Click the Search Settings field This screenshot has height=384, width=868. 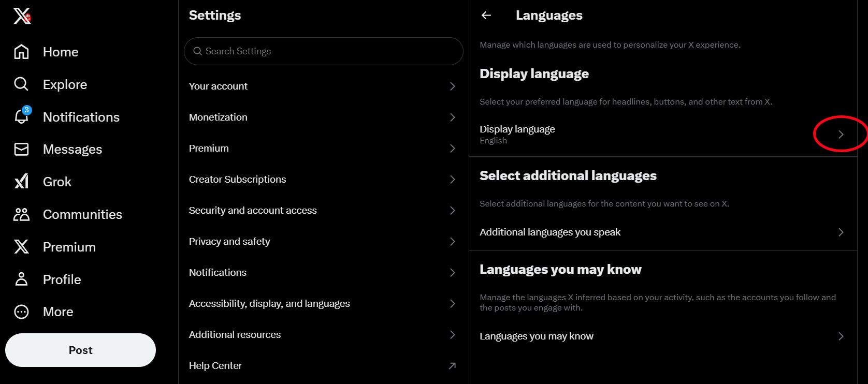323,51
